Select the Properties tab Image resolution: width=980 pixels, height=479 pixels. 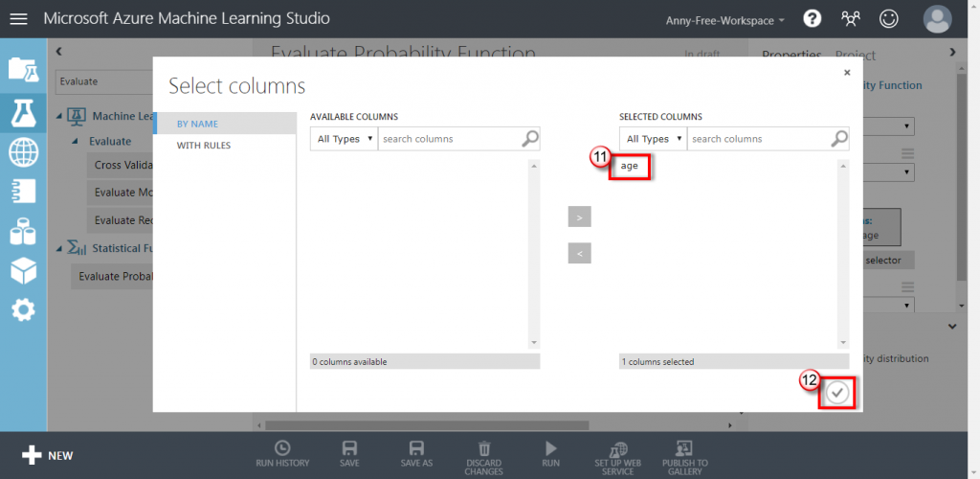click(791, 56)
